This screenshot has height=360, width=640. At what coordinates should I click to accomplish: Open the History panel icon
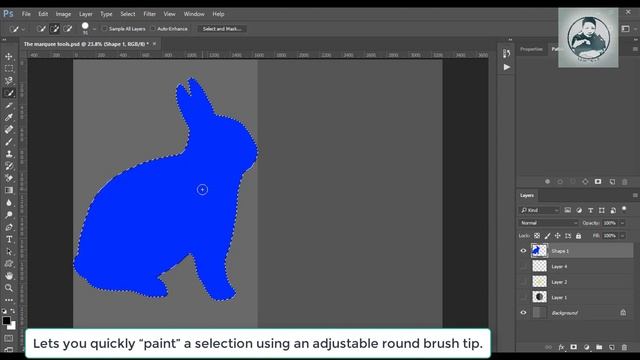[x=507, y=53]
